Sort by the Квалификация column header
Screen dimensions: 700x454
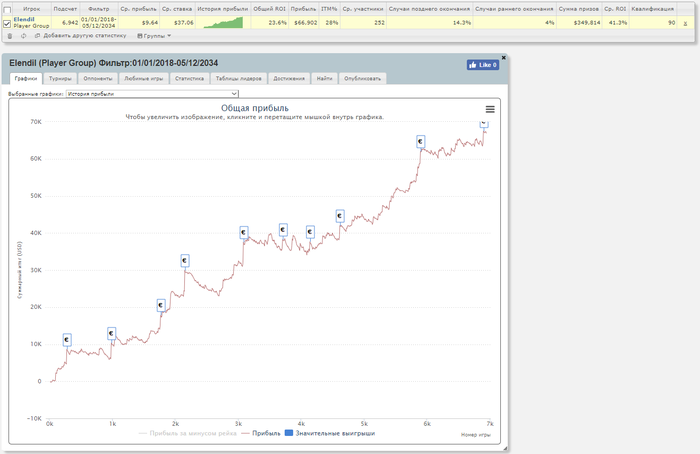point(653,9)
